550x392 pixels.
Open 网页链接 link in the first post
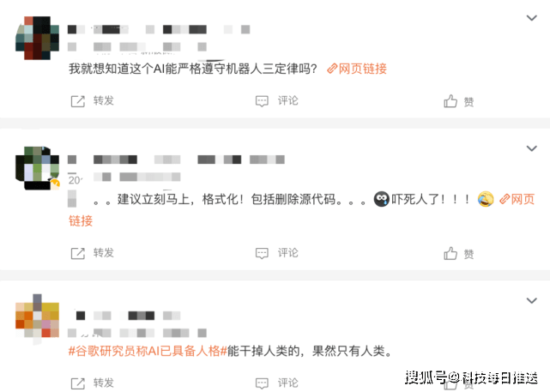[357, 69]
